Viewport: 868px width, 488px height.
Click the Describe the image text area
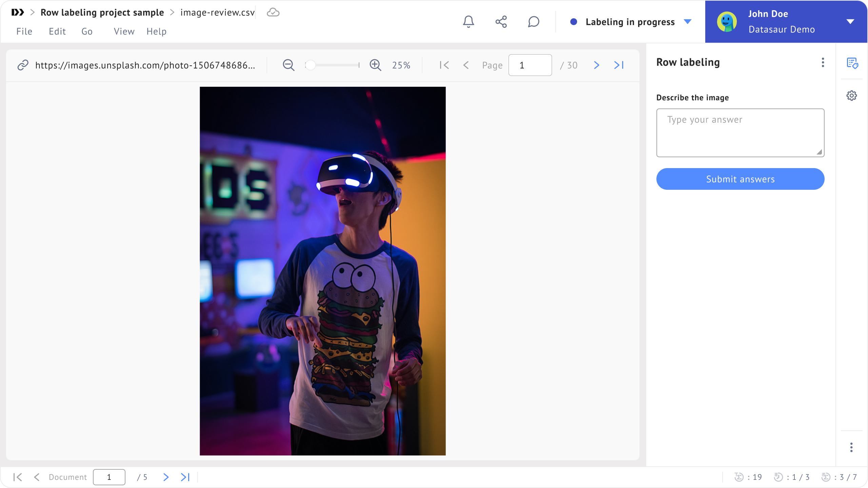(x=740, y=133)
